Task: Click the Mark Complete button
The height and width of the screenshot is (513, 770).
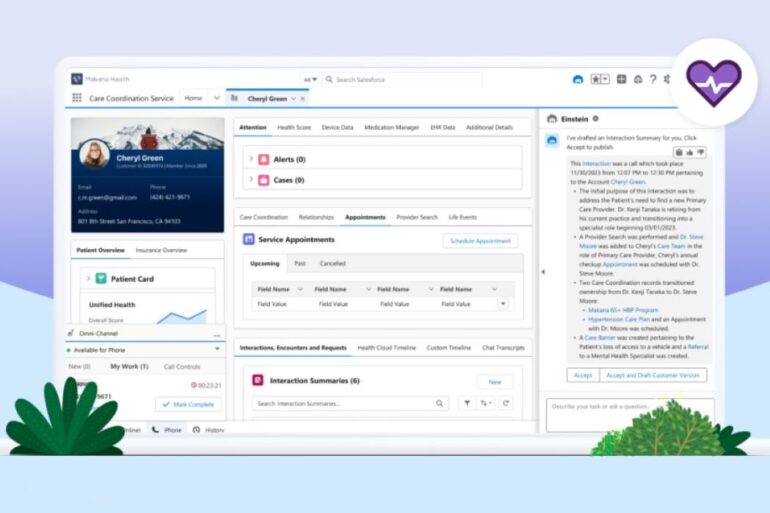Action: (x=188, y=404)
